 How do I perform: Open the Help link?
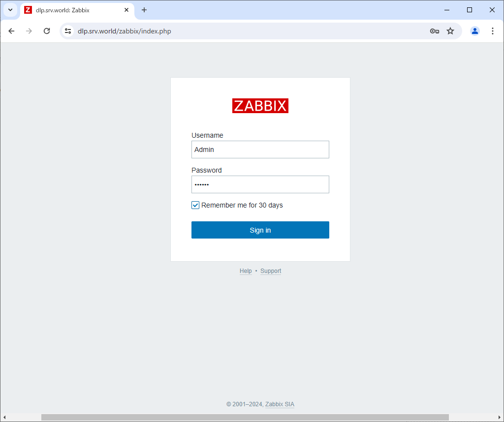coord(246,271)
